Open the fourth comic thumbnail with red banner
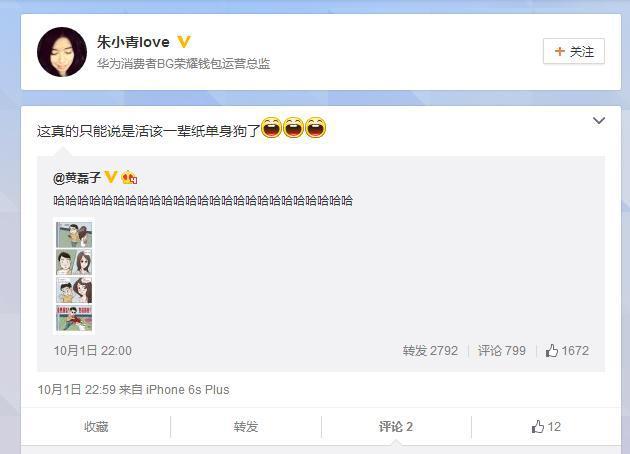The height and width of the screenshot is (454, 630). click(74, 318)
